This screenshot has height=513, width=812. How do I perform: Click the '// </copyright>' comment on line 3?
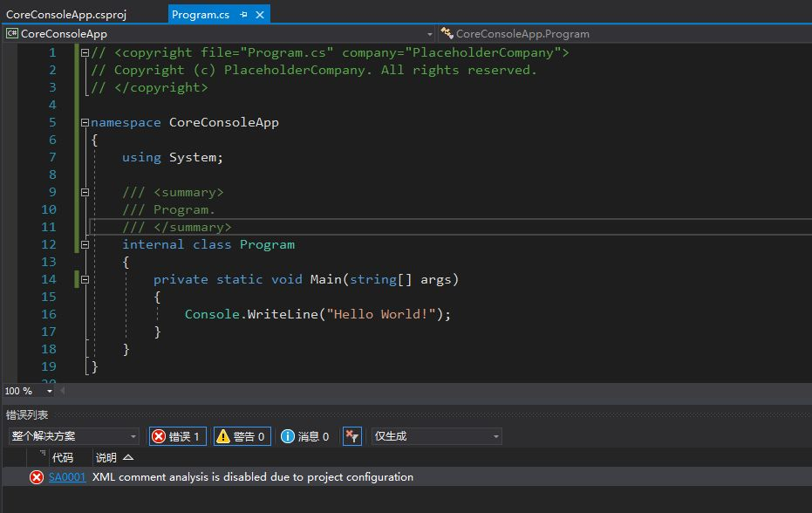[x=150, y=87]
